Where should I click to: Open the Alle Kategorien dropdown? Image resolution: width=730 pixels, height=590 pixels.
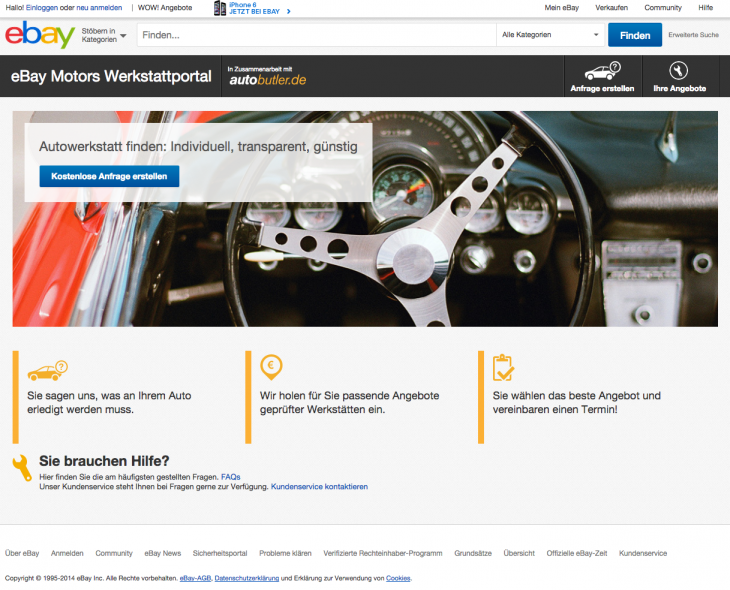pos(548,35)
